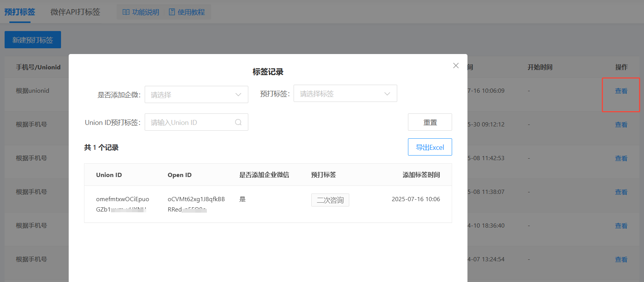
Task: Switch to the 微伴API打标签 tab
Action: [75, 12]
